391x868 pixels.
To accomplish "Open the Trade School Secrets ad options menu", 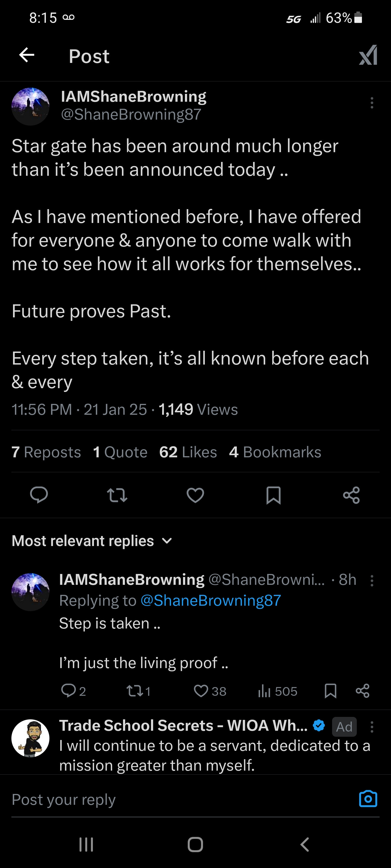I will pos(372,727).
